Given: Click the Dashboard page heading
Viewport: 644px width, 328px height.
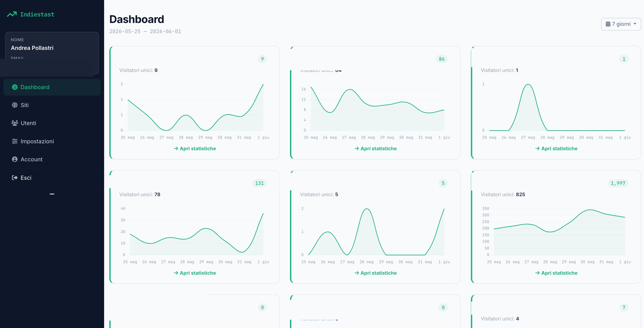Looking at the screenshot, I should (136, 19).
